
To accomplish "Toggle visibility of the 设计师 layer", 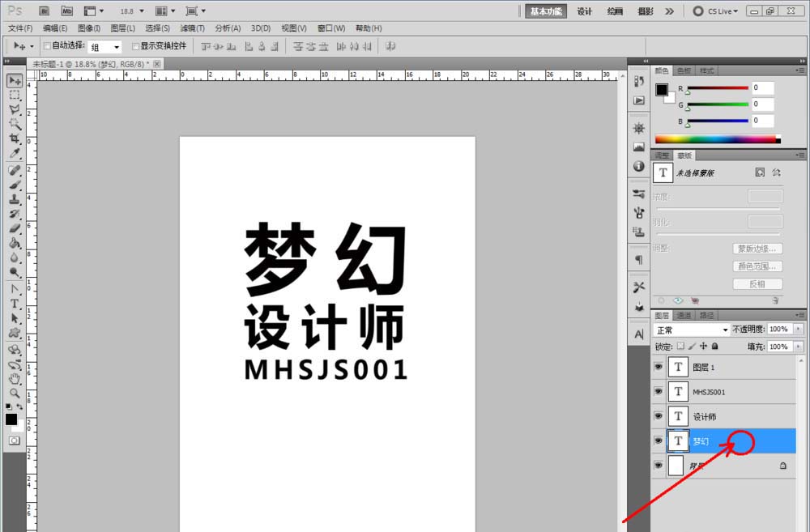I will click(x=659, y=416).
